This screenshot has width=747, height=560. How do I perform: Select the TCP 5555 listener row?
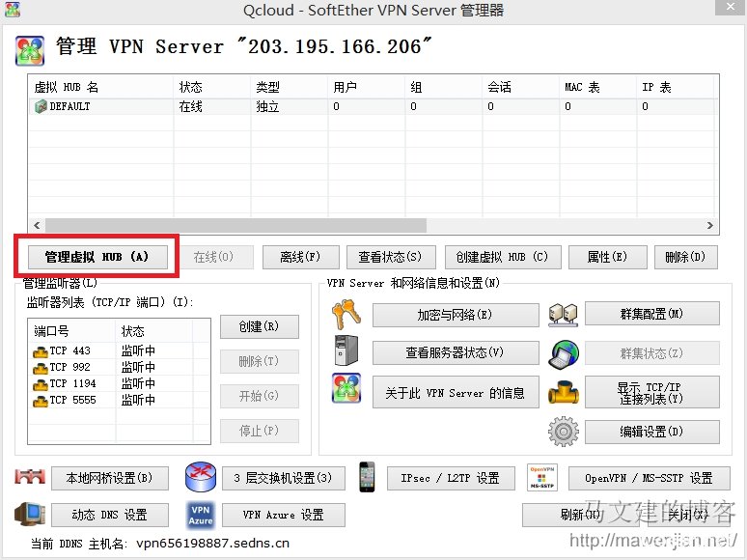coord(119,401)
